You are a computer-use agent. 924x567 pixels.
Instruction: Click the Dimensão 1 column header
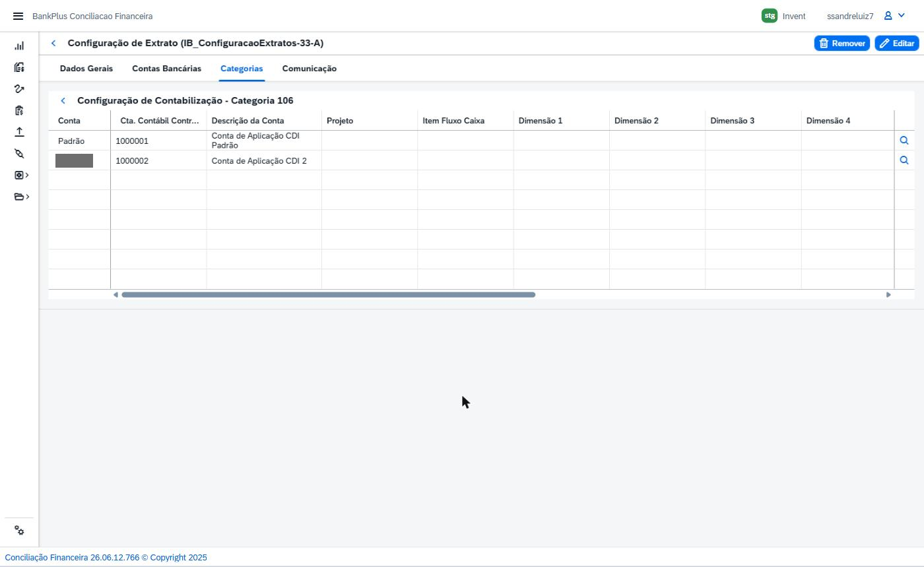tap(562, 121)
